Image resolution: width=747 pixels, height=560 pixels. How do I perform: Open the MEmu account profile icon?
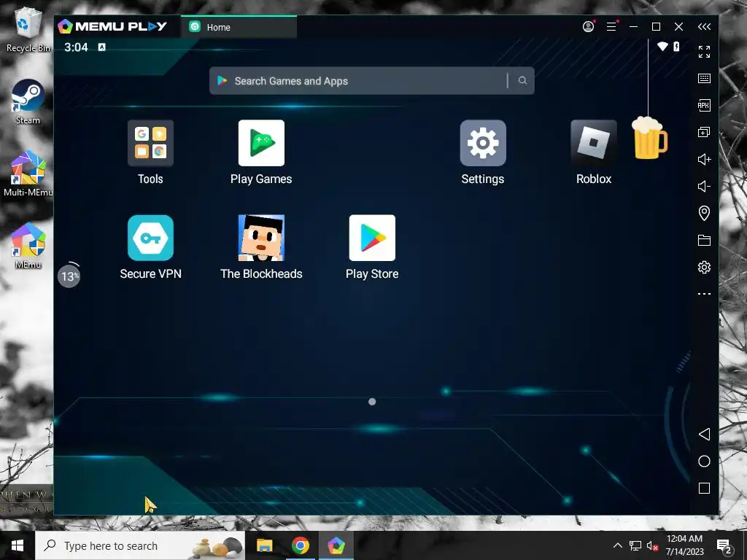(589, 27)
